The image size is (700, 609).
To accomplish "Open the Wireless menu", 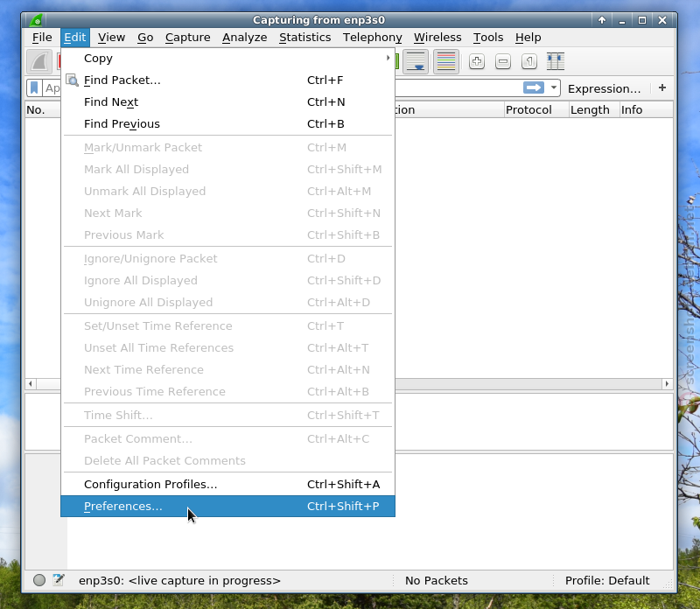I will coord(437,38).
